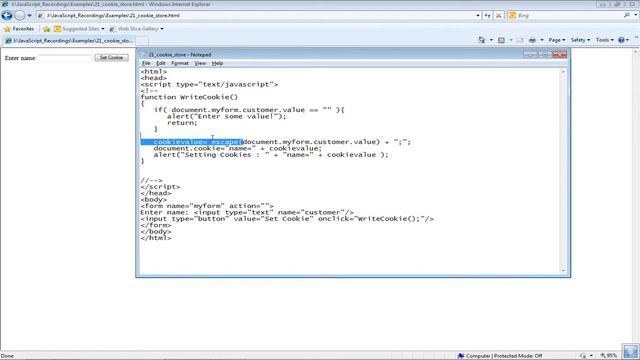Image resolution: width=640 pixels, height=360 pixels.
Task: Click the '<script type="text/javascript">' line
Action: click(209, 84)
